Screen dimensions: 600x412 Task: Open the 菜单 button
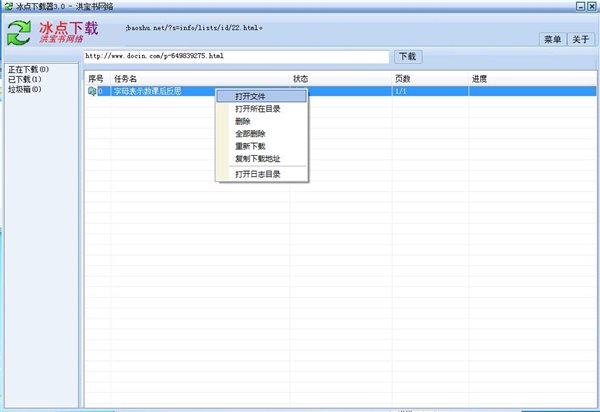point(553,39)
